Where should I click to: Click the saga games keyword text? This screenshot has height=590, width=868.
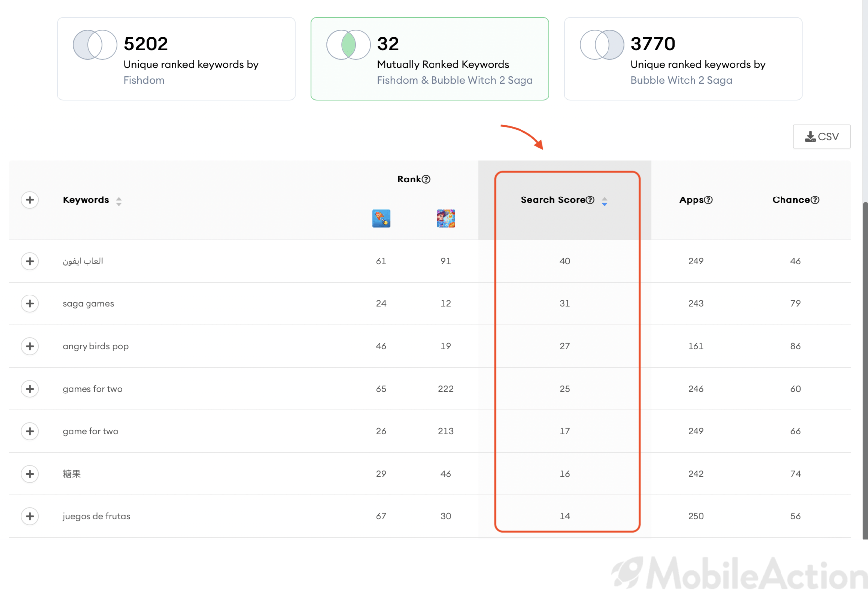tap(88, 304)
